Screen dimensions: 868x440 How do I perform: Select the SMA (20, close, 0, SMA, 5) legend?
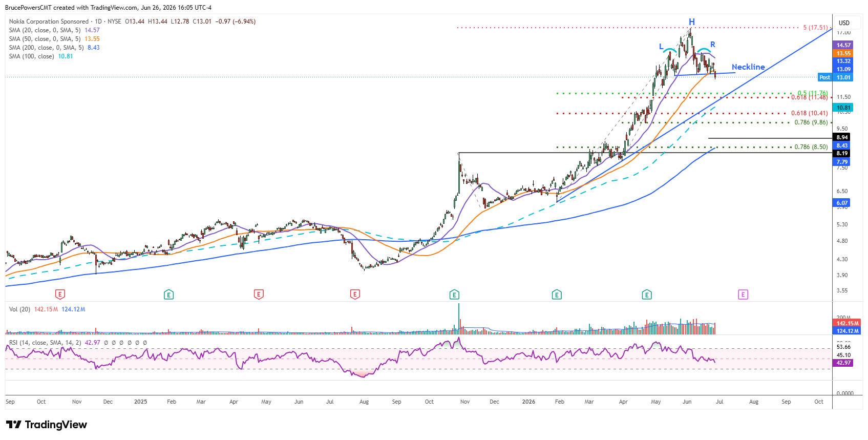[x=45, y=30]
